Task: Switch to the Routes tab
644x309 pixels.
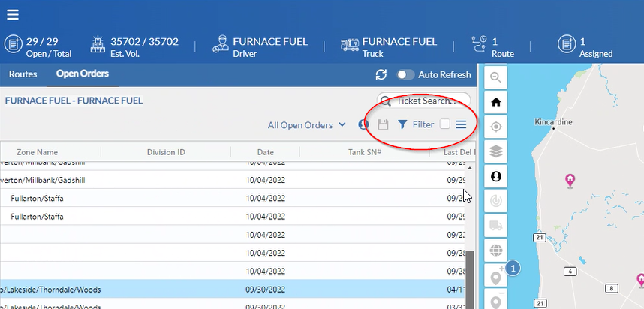Action: (23, 74)
